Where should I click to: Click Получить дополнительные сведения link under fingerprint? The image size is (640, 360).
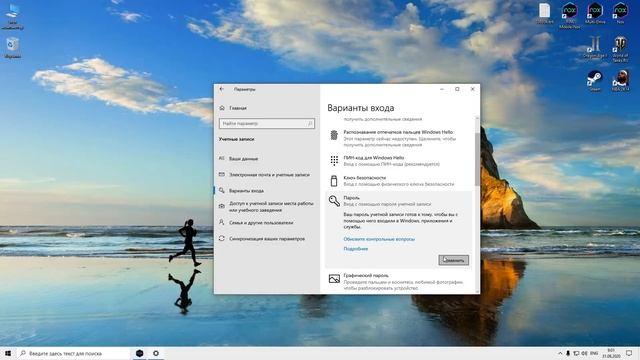click(x=382, y=145)
